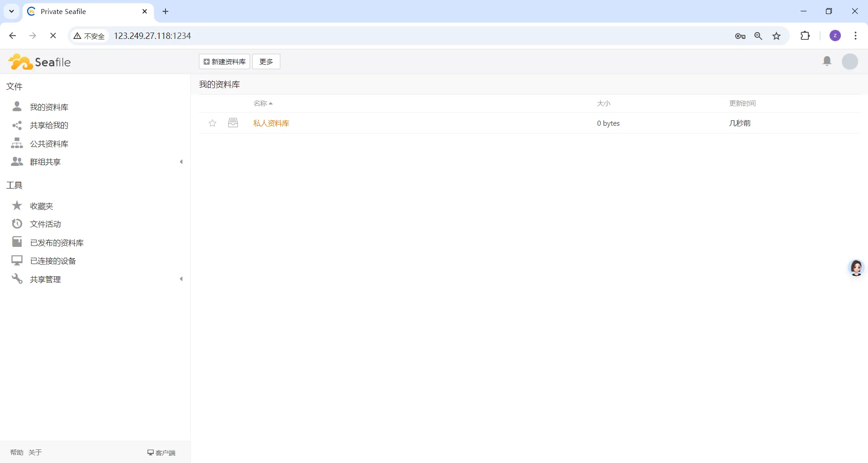868x463 pixels.
Task: Sort by 大小 column header
Action: pos(604,104)
